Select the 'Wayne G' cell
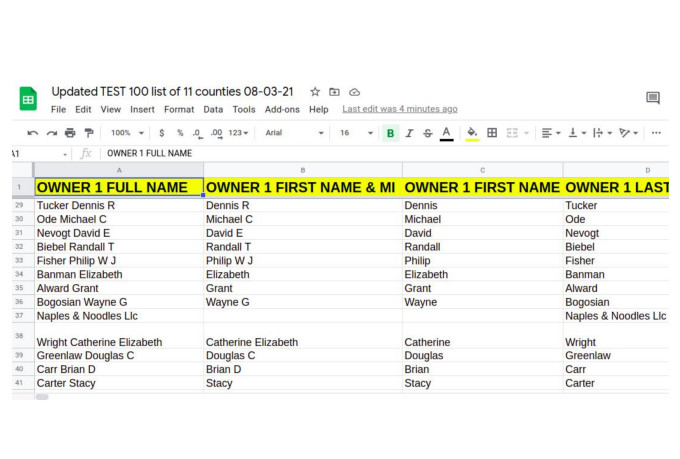Viewport: 680px width, 459px height. 303,302
